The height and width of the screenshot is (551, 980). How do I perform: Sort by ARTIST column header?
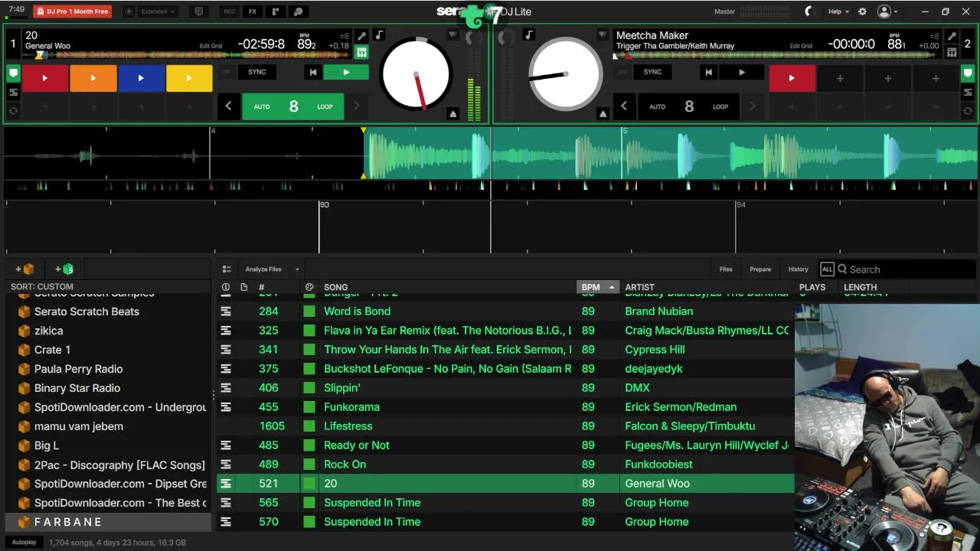click(639, 288)
